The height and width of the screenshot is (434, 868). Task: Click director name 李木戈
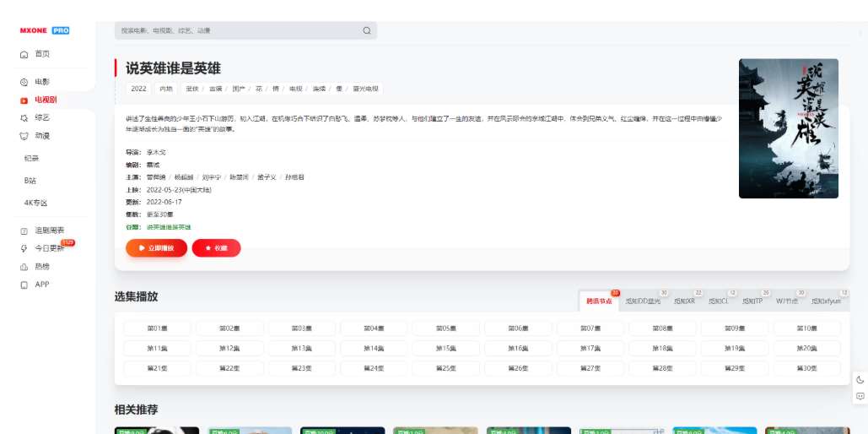tap(156, 153)
